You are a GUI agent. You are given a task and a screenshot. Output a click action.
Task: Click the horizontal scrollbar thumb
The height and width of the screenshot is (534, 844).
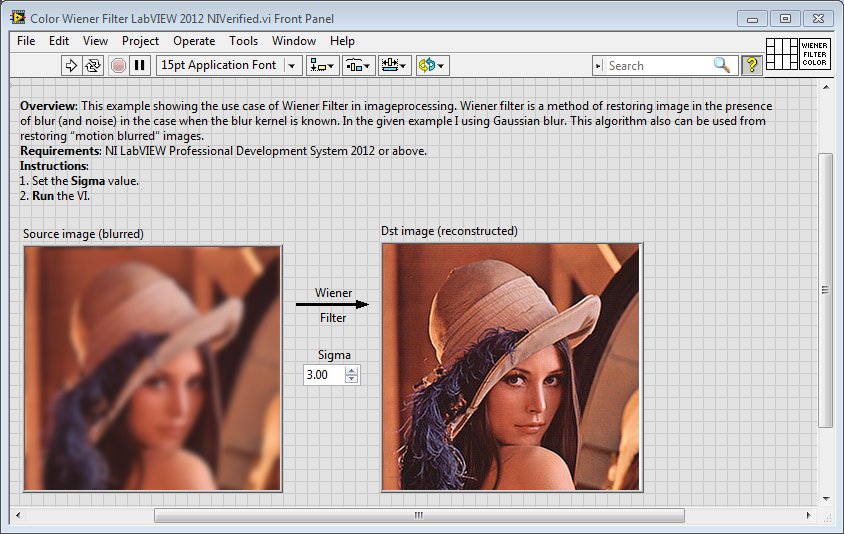click(419, 515)
